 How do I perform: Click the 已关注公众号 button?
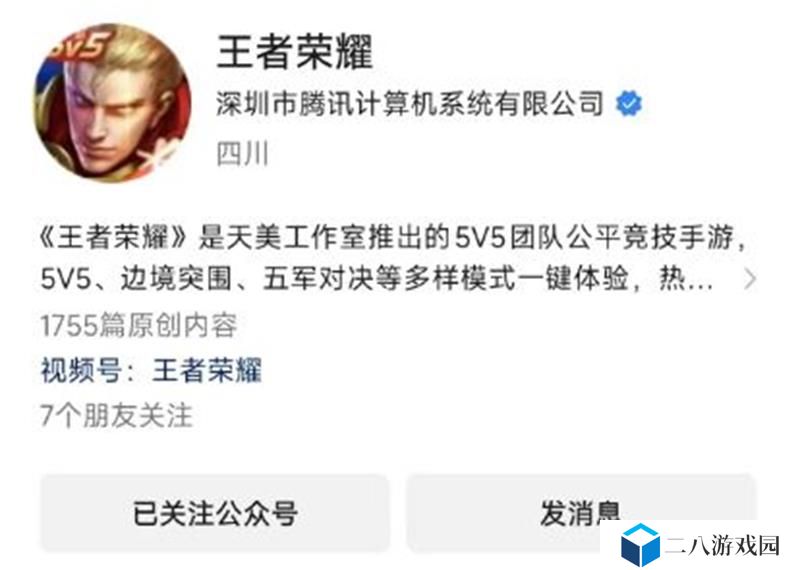(x=215, y=513)
